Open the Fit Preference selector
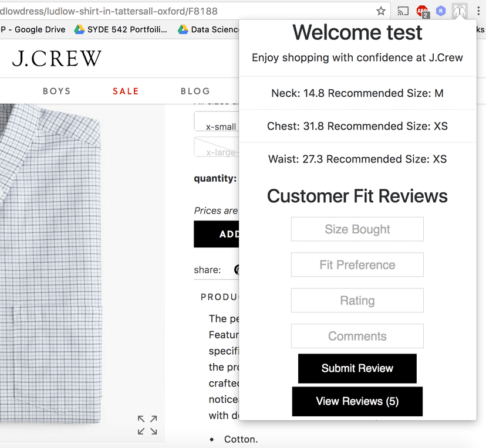The height and width of the screenshot is (448, 486). click(x=357, y=264)
